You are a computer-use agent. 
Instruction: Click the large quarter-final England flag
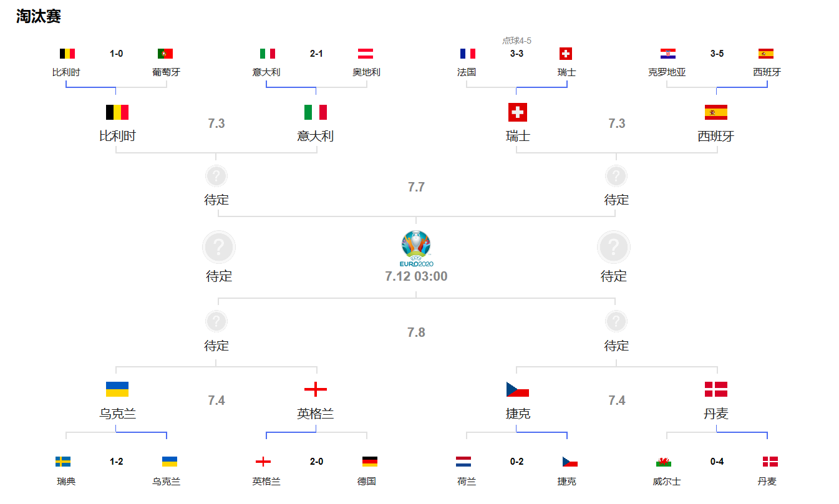(x=316, y=390)
